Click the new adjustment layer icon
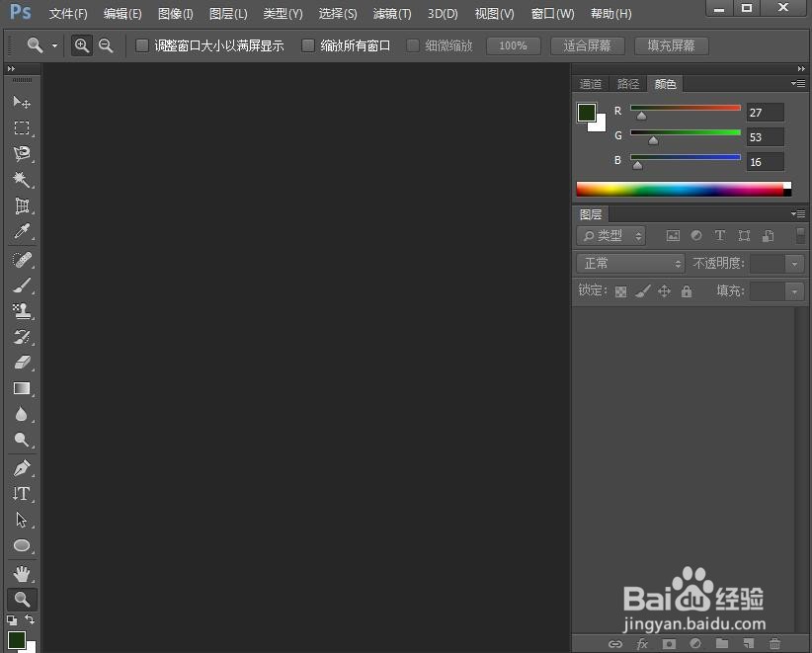 tap(695, 643)
